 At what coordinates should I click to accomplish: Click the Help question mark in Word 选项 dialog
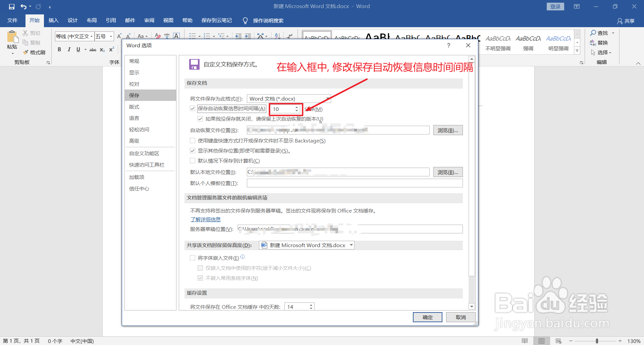point(448,45)
